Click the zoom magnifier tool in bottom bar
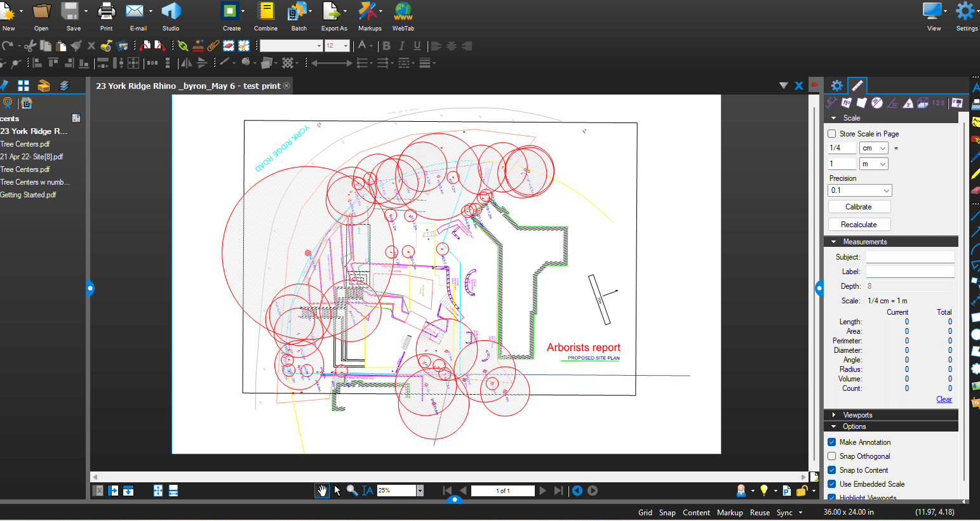This screenshot has width=980, height=521. 352,491
